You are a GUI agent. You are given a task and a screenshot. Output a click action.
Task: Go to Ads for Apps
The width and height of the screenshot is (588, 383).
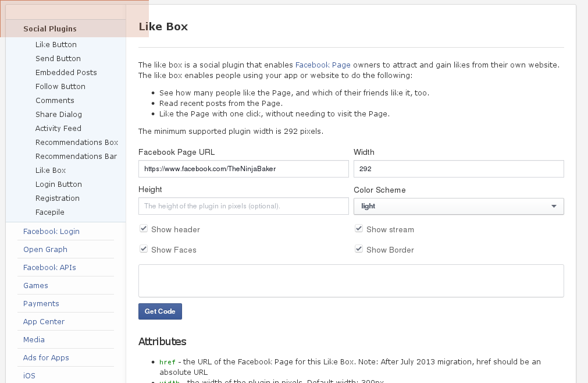pos(46,357)
